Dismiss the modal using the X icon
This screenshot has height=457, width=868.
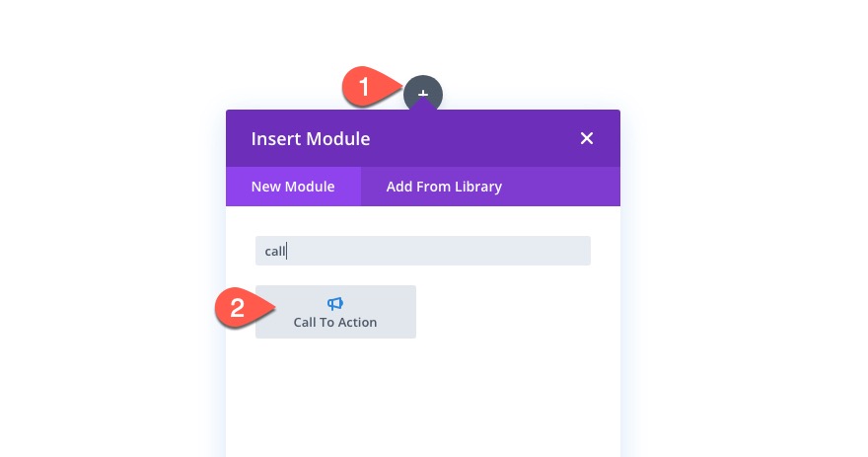tap(587, 138)
